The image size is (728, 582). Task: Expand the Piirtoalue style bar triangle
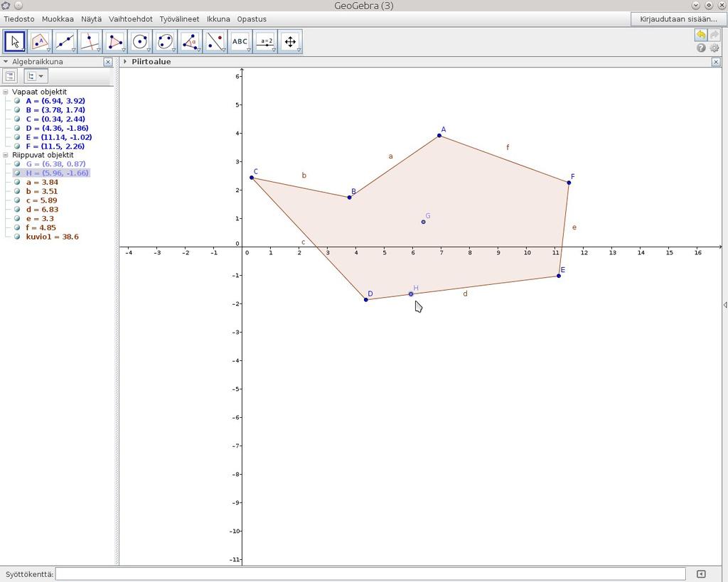click(125, 61)
